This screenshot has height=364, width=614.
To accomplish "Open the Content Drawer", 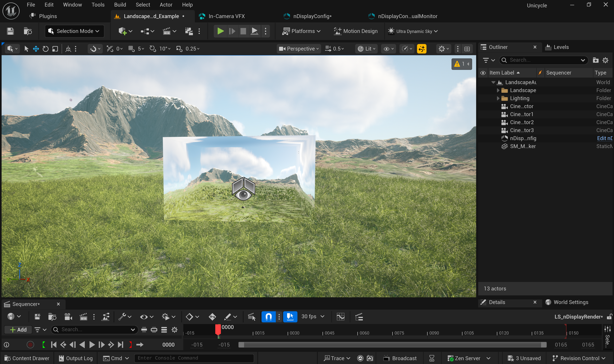I will click(x=27, y=358).
